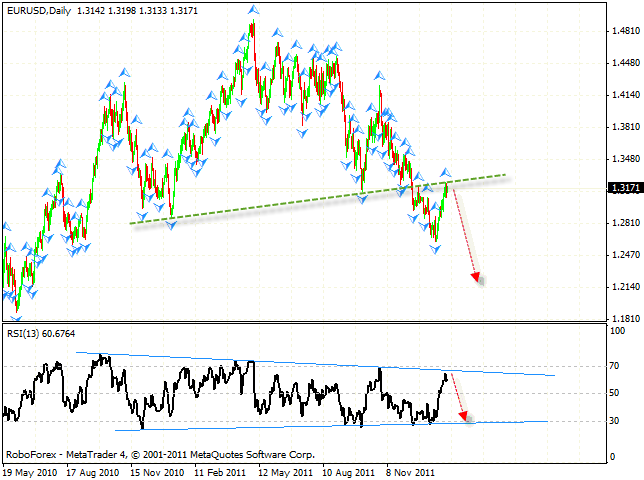Click the fractal arrow above the highest peak

tap(253, 10)
